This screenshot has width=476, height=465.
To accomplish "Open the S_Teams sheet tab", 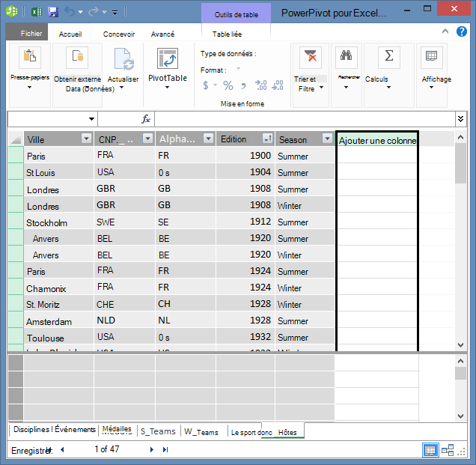I will 158,431.
